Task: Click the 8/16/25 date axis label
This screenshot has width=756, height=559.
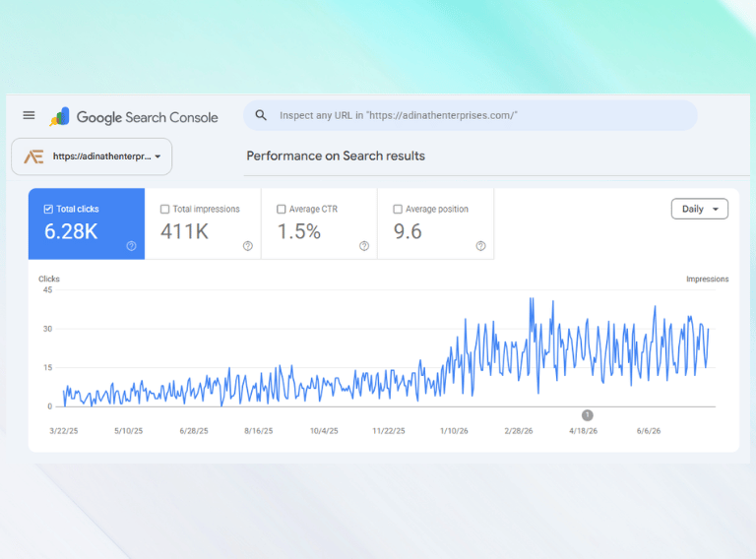Action: tap(259, 431)
